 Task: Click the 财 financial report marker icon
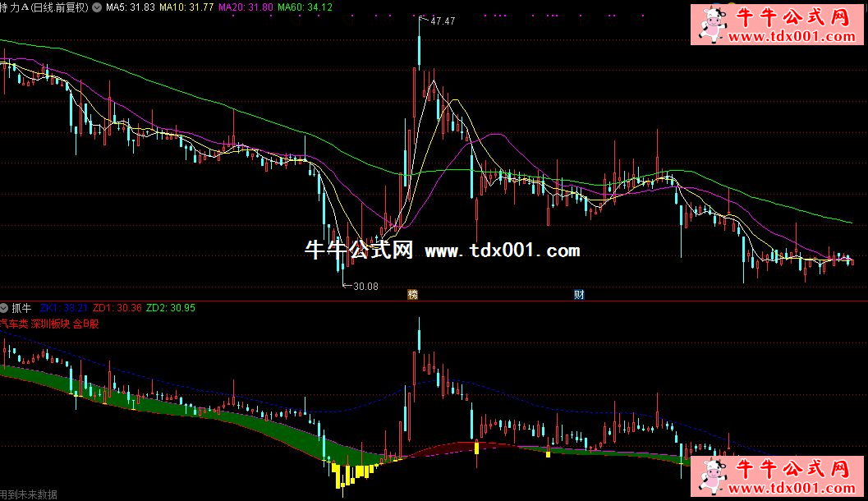(x=579, y=294)
